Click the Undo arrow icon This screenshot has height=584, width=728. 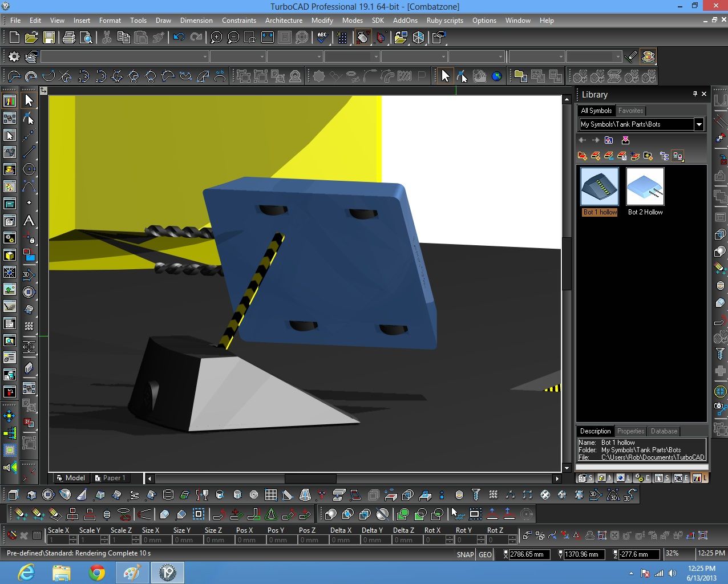pyautogui.click(x=179, y=38)
